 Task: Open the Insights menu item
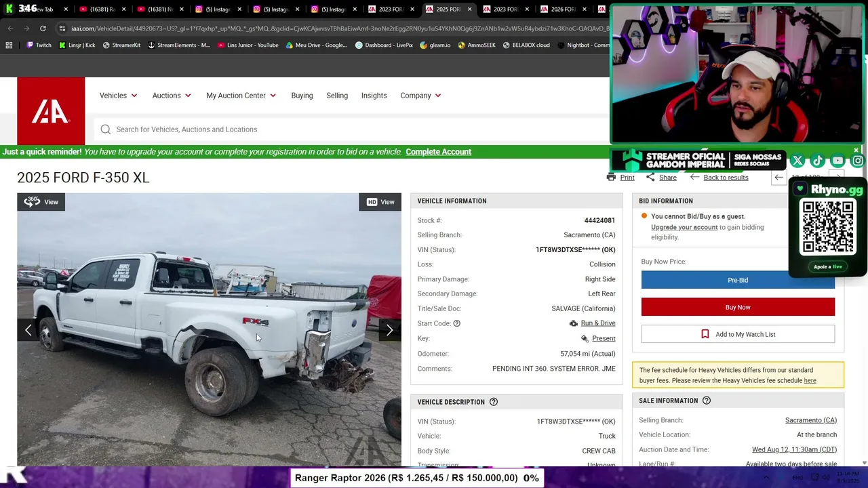(374, 96)
